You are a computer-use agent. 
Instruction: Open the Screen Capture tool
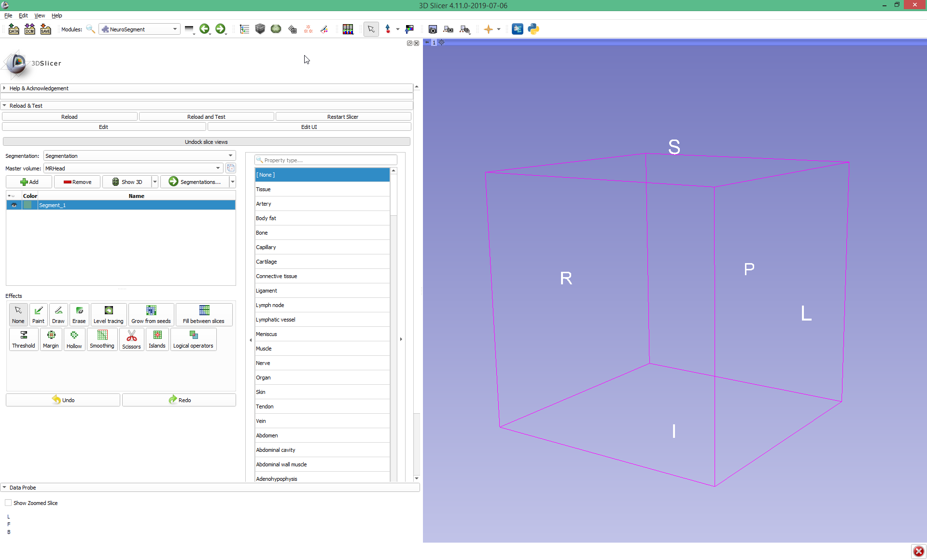click(433, 29)
